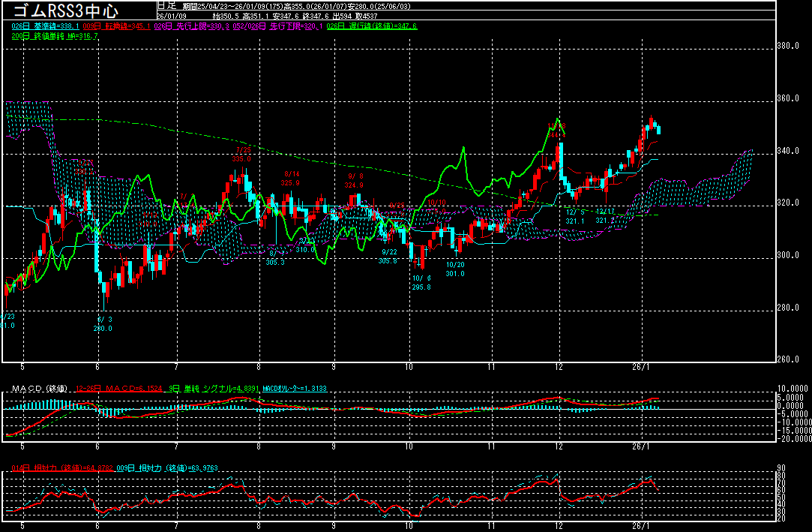This screenshot has width=812, height=532.
Task: Click the 014日 相対力 RSI legend
Action: click(x=62, y=468)
